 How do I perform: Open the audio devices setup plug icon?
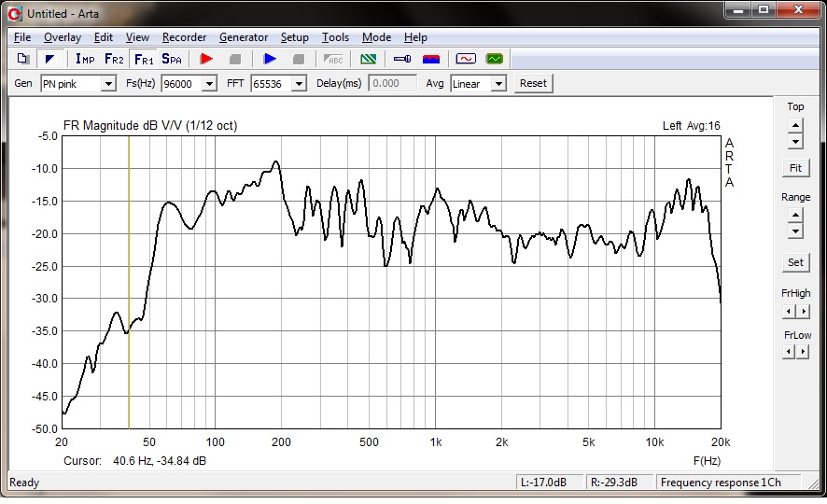point(402,59)
